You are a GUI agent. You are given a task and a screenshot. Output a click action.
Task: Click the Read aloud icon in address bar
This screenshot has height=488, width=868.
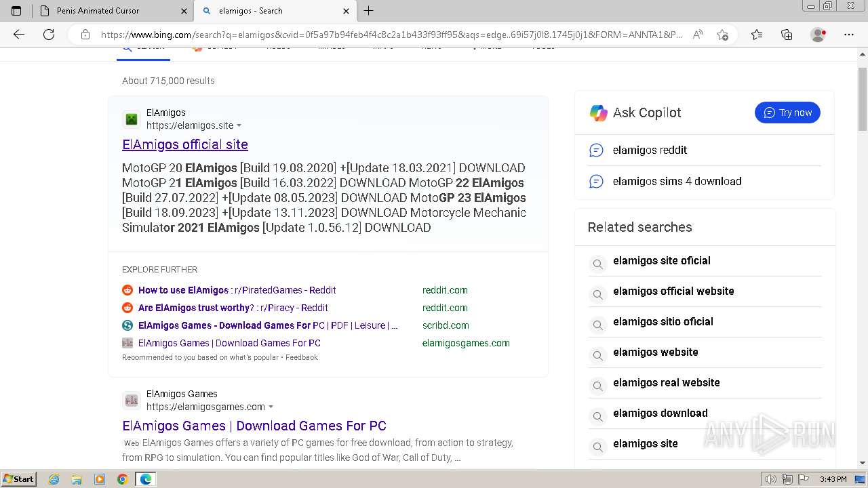[x=698, y=35]
